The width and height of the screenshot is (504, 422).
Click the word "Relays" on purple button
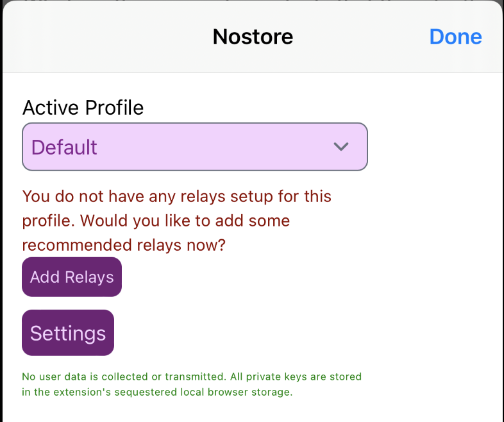coord(89,277)
